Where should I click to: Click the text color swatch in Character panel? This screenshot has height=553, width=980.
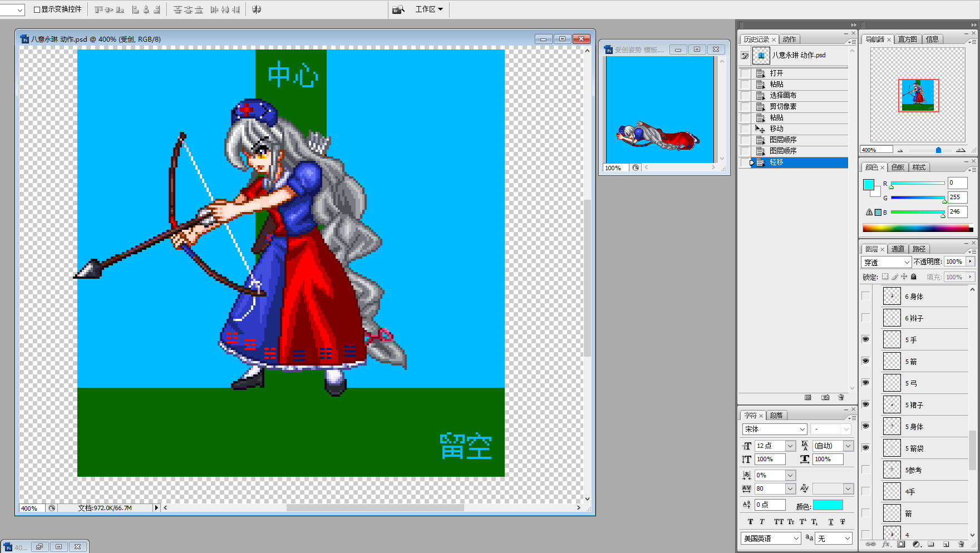(828, 505)
